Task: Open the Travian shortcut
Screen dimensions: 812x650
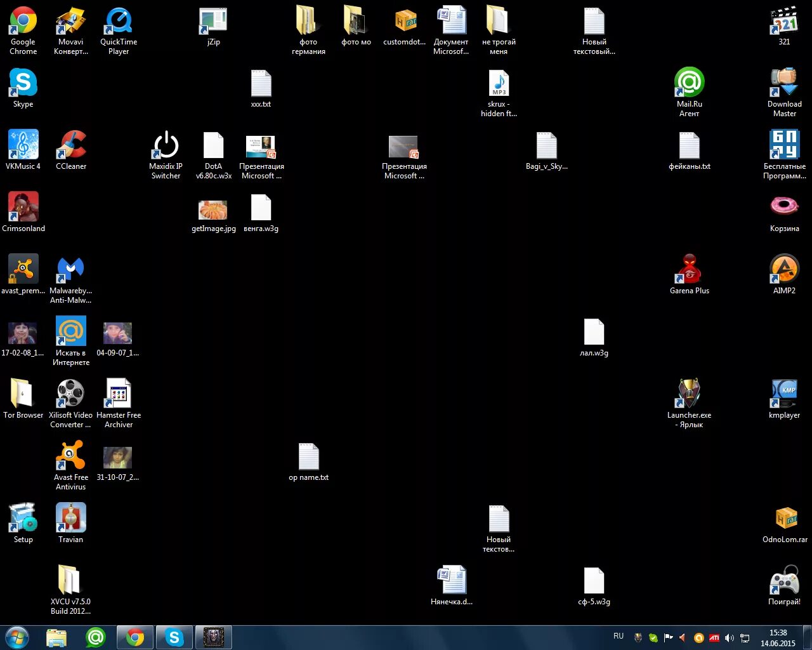Action: 71,523
